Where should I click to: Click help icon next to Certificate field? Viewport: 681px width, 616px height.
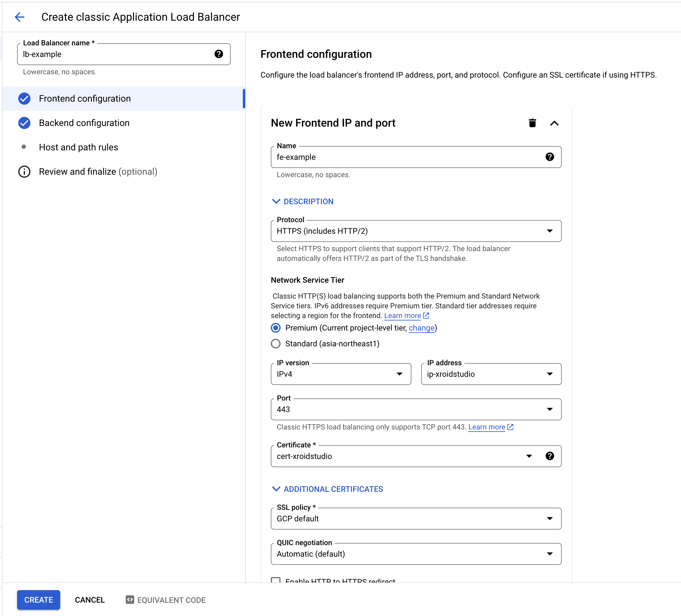(550, 456)
